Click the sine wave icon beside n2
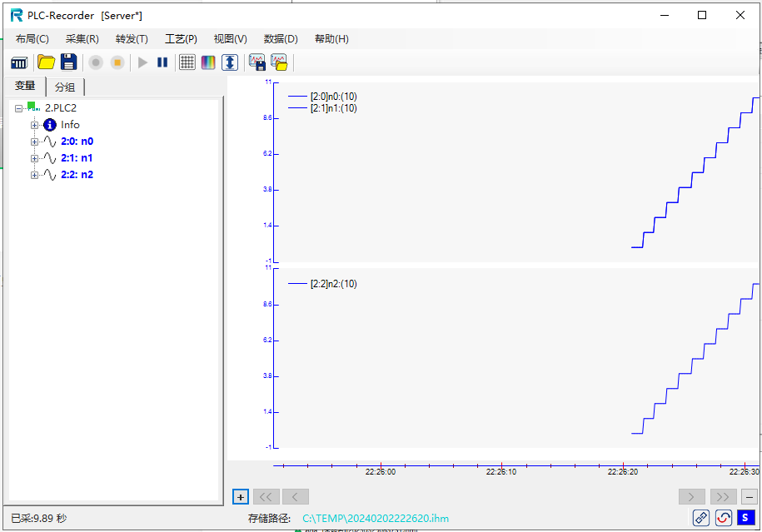 (50, 174)
